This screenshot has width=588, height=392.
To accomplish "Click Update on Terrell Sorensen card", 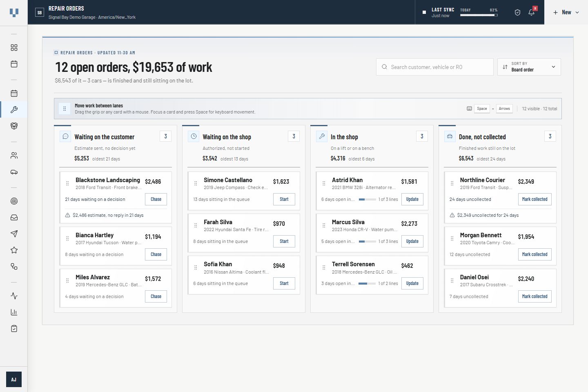I will tap(412, 283).
